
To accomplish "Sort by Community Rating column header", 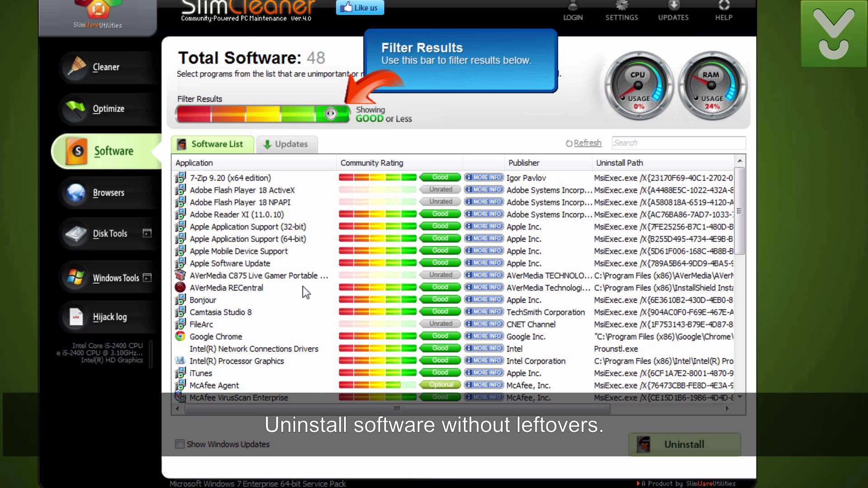I will coord(400,163).
